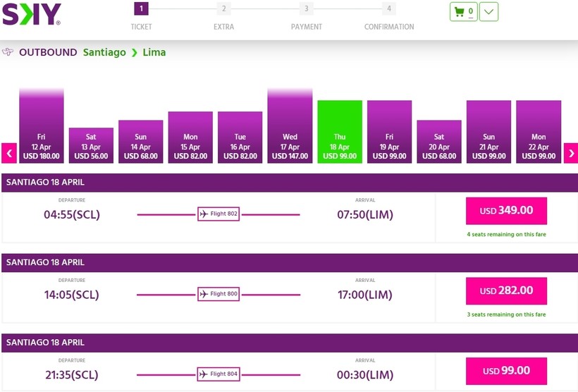Click the Flight 800 plane icon
The width and height of the screenshot is (578, 392).
[x=204, y=294]
